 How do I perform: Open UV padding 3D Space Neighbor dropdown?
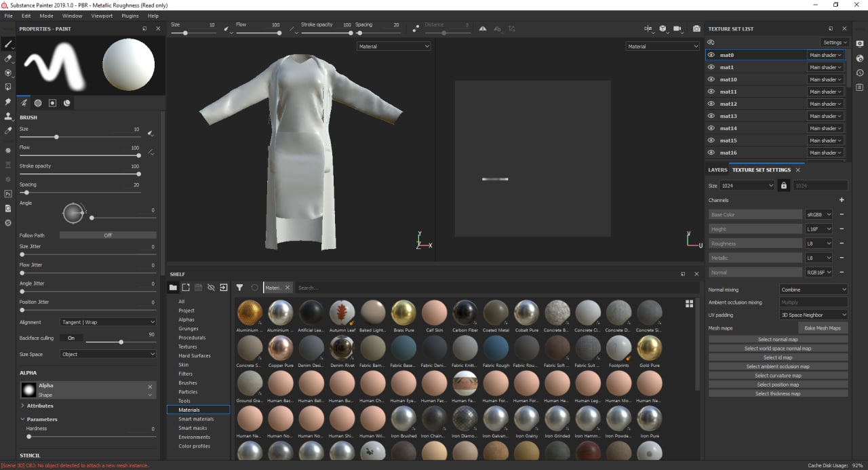click(813, 315)
